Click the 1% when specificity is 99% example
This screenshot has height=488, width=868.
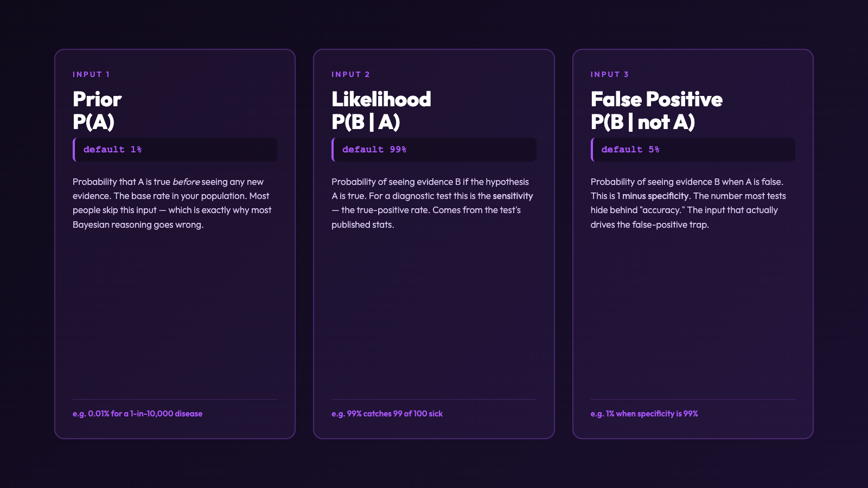pyautogui.click(x=644, y=414)
